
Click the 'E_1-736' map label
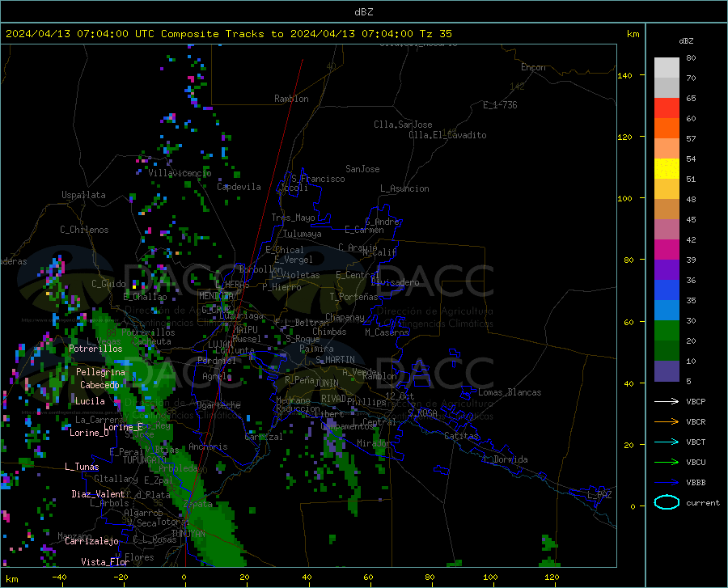click(x=500, y=105)
